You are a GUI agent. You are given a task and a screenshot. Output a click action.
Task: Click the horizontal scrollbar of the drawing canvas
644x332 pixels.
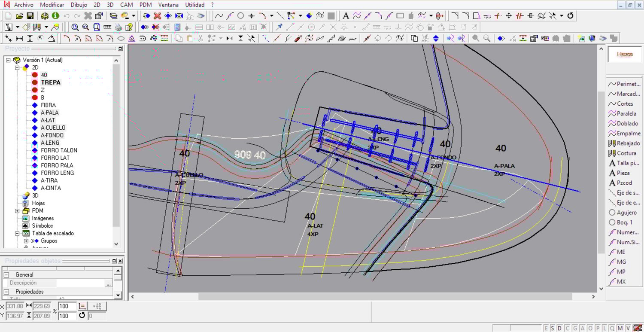[385, 296]
